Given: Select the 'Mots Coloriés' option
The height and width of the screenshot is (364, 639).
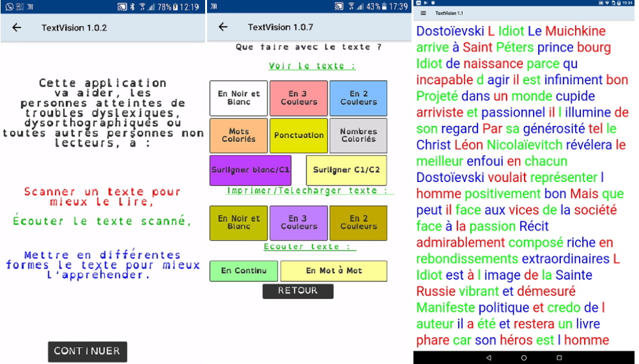Looking at the screenshot, I should pyautogui.click(x=238, y=135).
